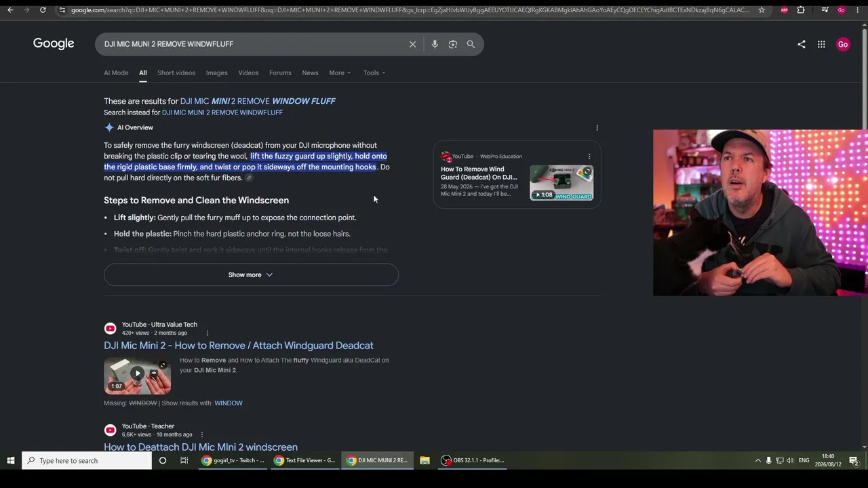
Task: Open the Google account avatar 'Go'
Action: (x=843, y=44)
